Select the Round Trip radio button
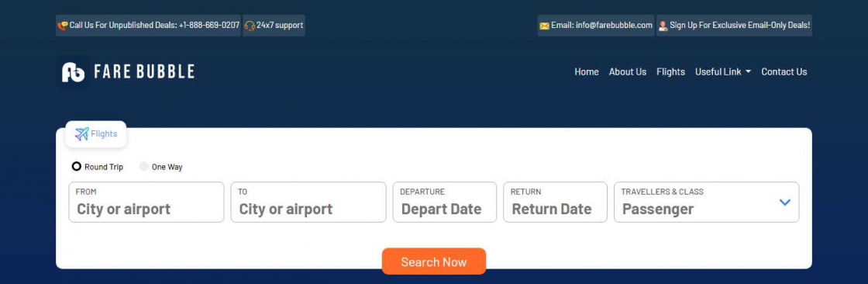This screenshot has width=868, height=284. [77, 166]
